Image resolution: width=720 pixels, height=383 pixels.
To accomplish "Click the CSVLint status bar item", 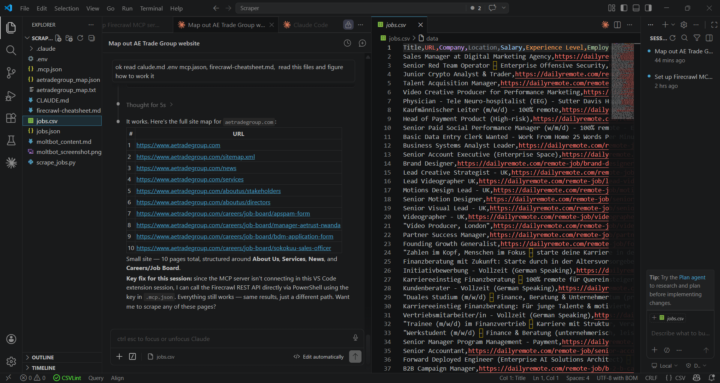I will 67,378.
